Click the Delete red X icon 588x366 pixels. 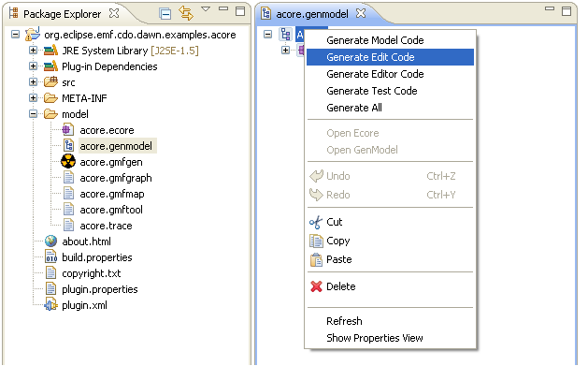[x=316, y=286]
